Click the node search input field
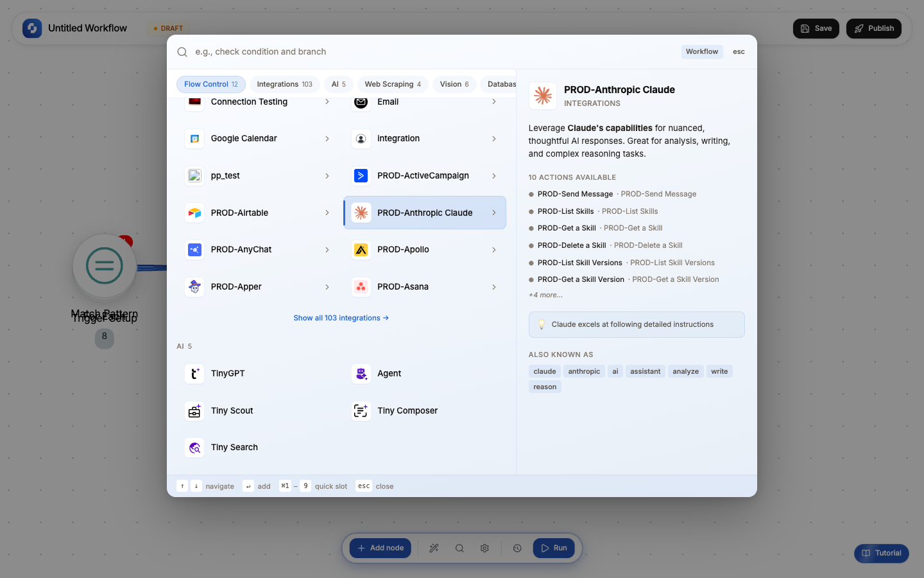This screenshot has width=924, height=578. click(x=434, y=52)
